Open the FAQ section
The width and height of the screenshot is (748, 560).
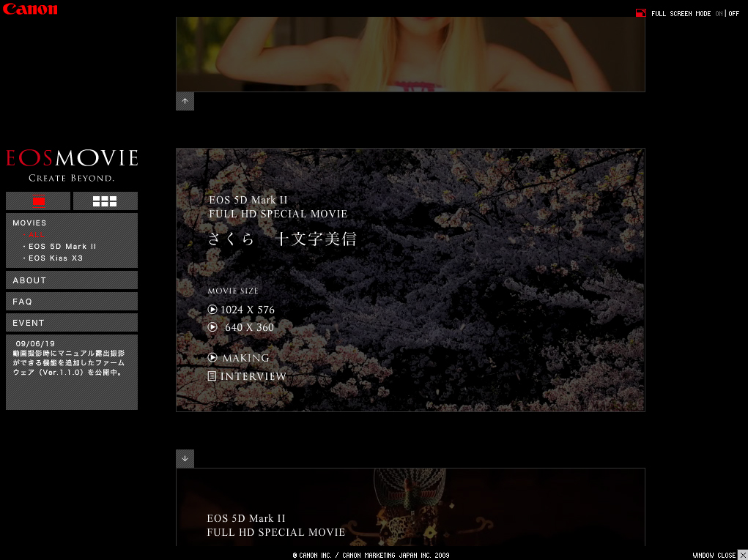[x=71, y=301]
